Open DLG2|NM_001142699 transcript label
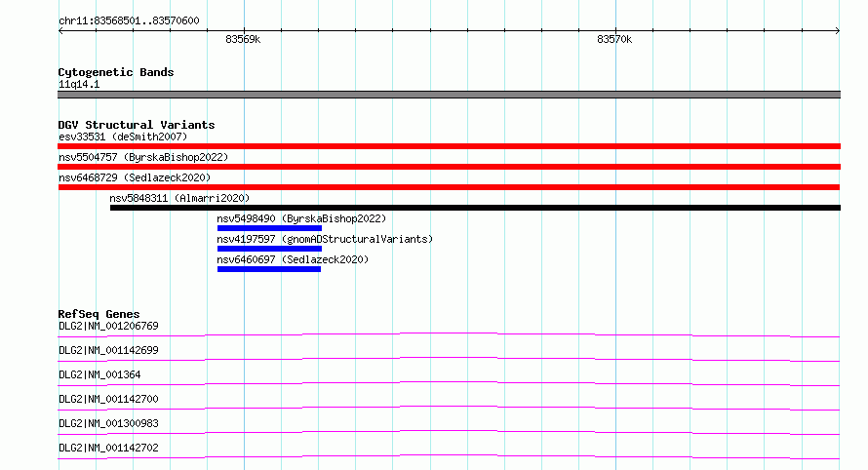The width and height of the screenshot is (868, 470). tap(108, 350)
